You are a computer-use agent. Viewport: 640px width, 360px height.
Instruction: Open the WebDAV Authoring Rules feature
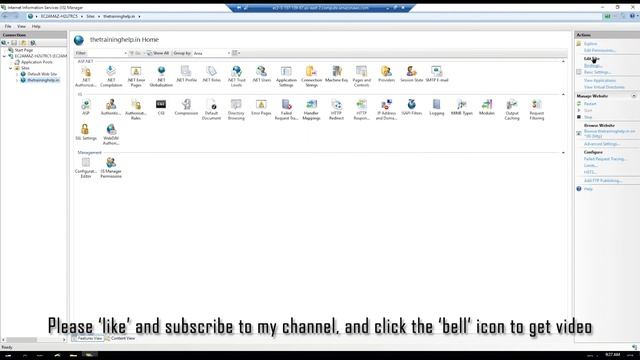coord(111,135)
